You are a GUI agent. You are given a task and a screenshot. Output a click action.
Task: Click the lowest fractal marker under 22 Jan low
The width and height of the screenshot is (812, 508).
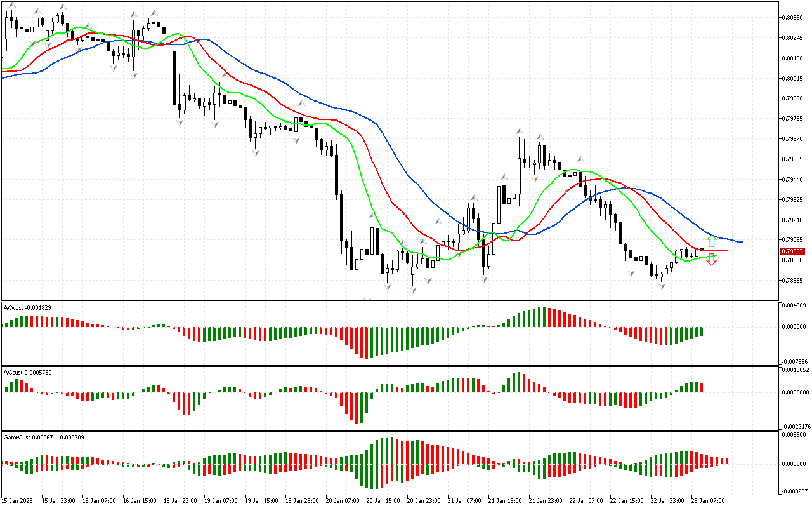click(x=661, y=287)
